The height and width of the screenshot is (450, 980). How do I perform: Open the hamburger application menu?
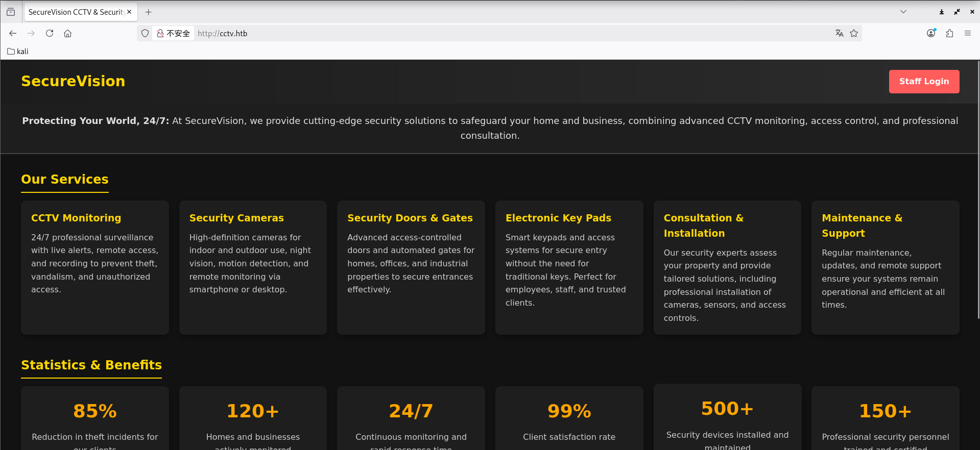pos(968,33)
